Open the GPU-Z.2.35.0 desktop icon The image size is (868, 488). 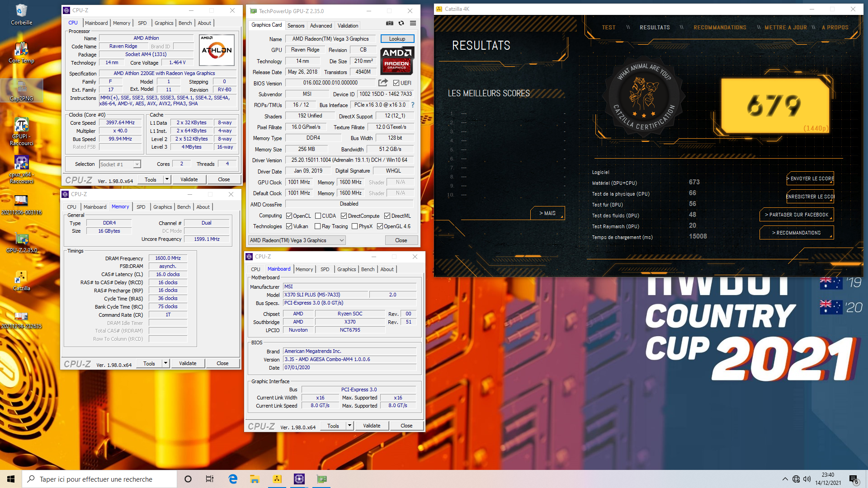tap(22, 243)
